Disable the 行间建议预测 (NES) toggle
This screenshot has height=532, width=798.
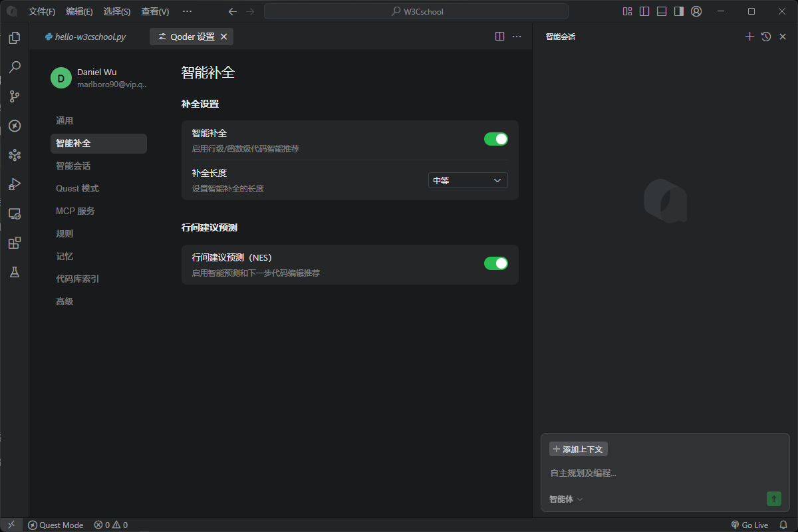pos(495,263)
